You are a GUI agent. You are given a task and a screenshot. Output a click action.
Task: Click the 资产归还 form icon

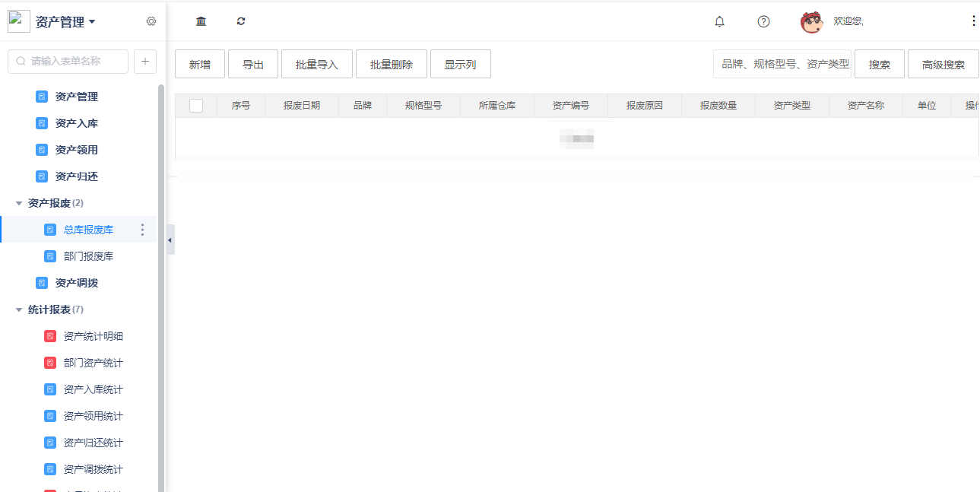pos(42,176)
